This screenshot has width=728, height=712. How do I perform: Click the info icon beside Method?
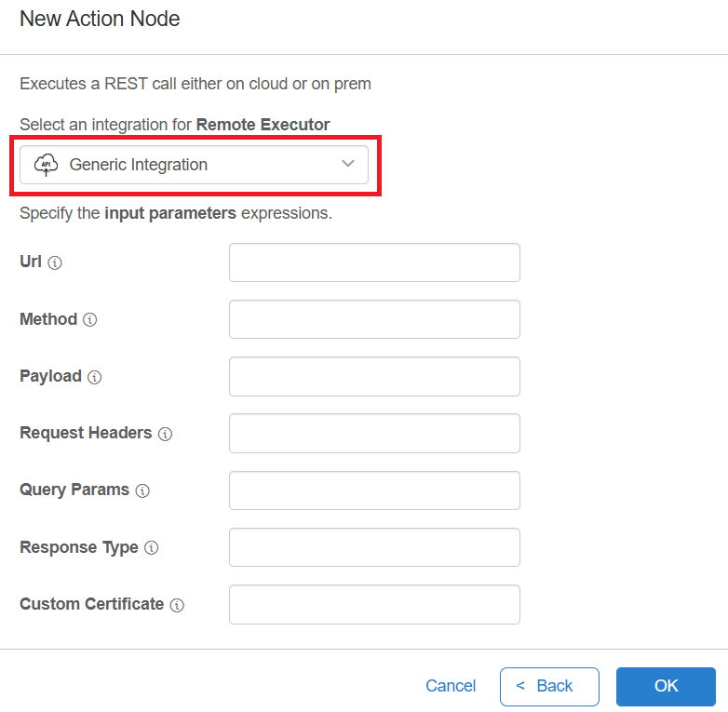[89, 320]
